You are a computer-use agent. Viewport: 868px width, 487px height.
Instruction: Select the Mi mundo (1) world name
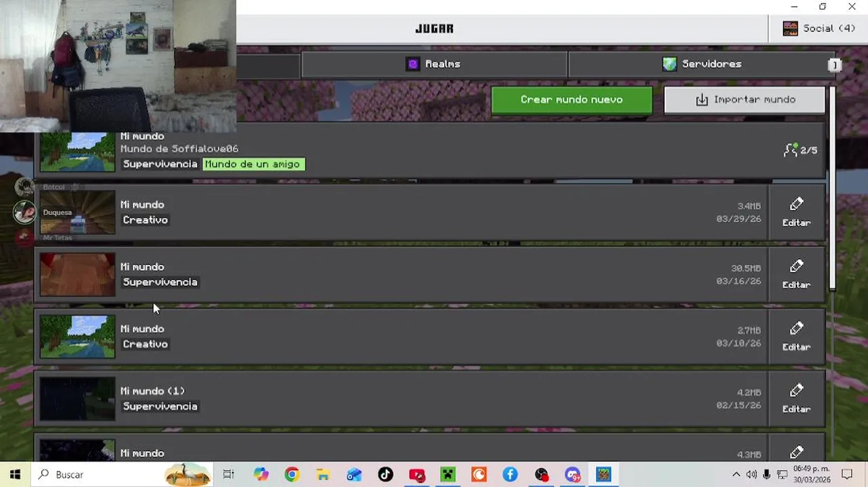153,391
